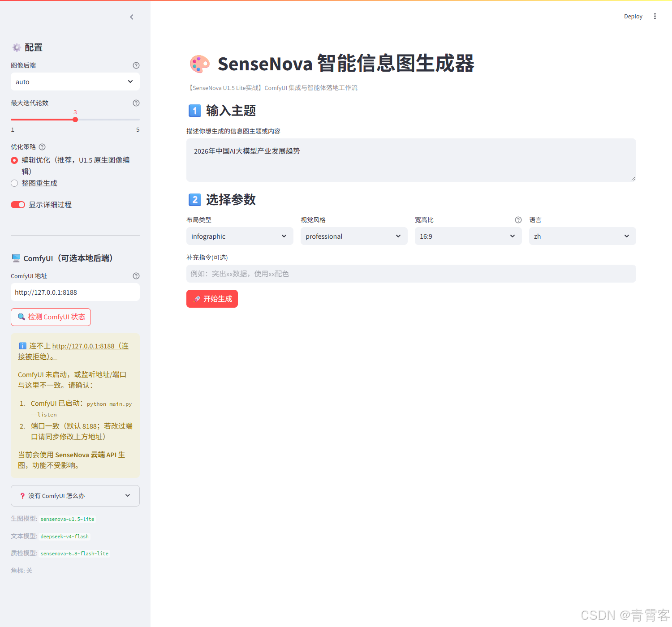The height and width of the screenshot is (627, 672).
Task: Open the 语言 zh dropdown
Action: [582, 236]
